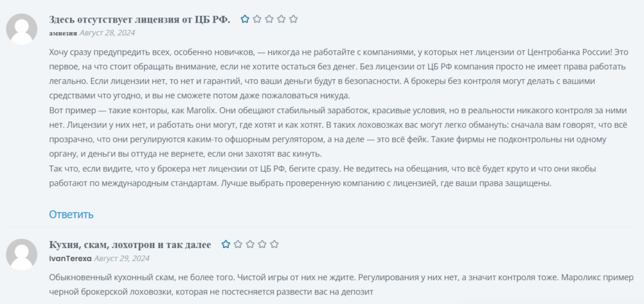Click the third star in IvanTerexa's review rating
The image size is (644, 304).
(x=250, y=244)
